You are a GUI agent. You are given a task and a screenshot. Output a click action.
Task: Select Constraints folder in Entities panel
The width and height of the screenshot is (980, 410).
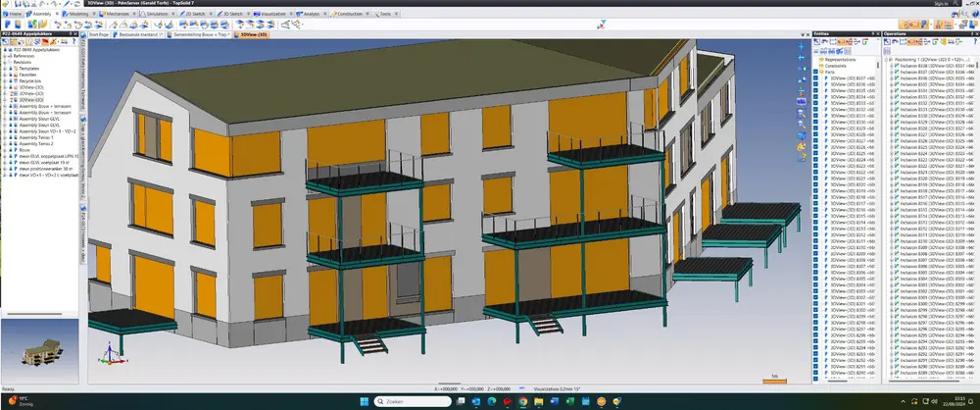point(836,66)
